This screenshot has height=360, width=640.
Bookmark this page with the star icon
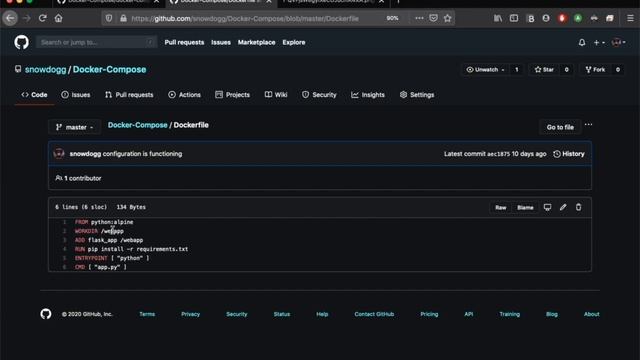[447, 18]
